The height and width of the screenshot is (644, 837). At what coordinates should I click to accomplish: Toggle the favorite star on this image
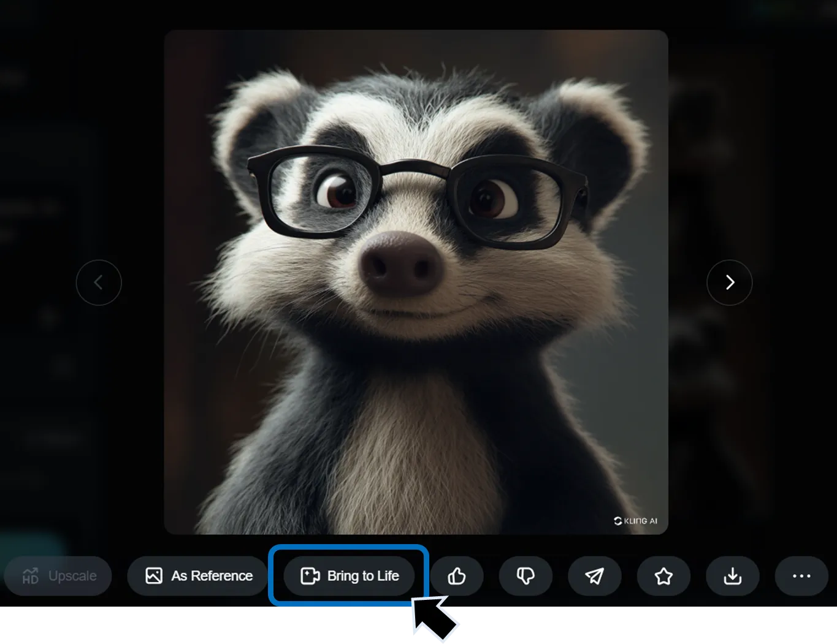point(663,576)
